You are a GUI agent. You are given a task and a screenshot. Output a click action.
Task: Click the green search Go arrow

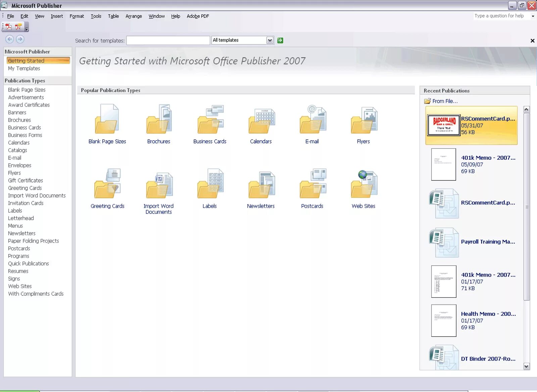click(280, 40)
